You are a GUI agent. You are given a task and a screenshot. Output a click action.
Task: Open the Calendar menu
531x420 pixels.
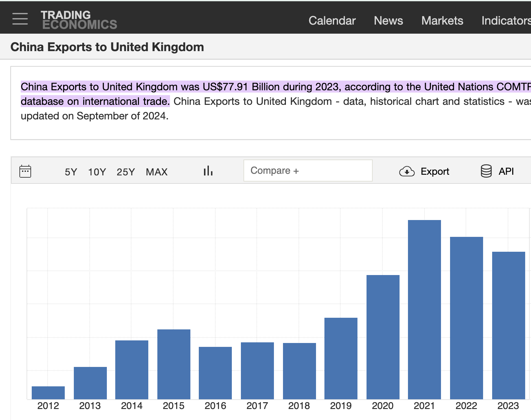[x=332, y=21]
